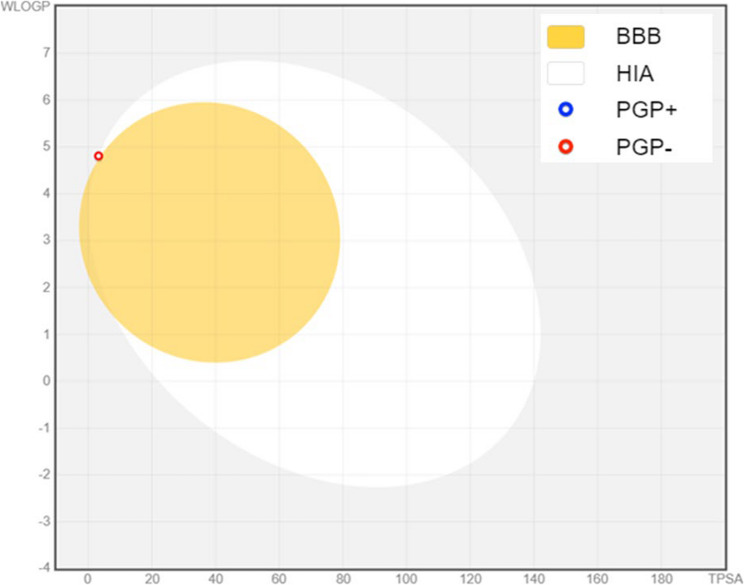The width and height of the screenshot is (744, 585).
Task: Click the WLOGP axis title
Action: click(26, 8)
